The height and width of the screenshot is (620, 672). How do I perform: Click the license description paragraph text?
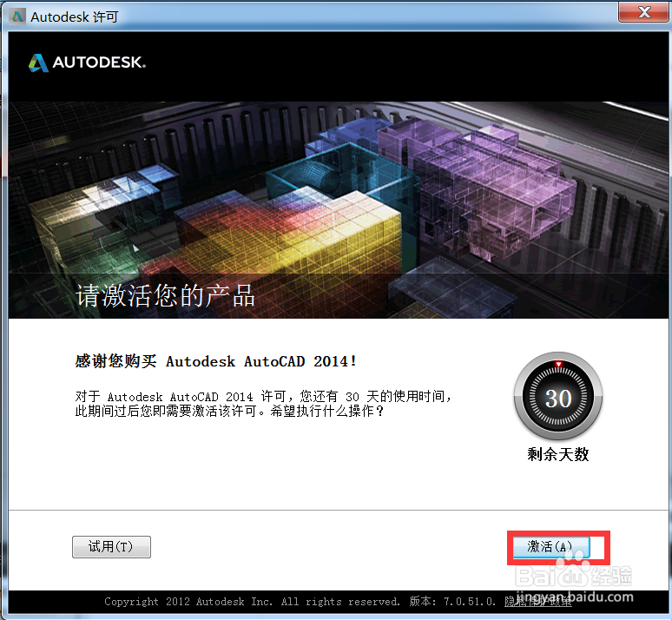[263, 404]
